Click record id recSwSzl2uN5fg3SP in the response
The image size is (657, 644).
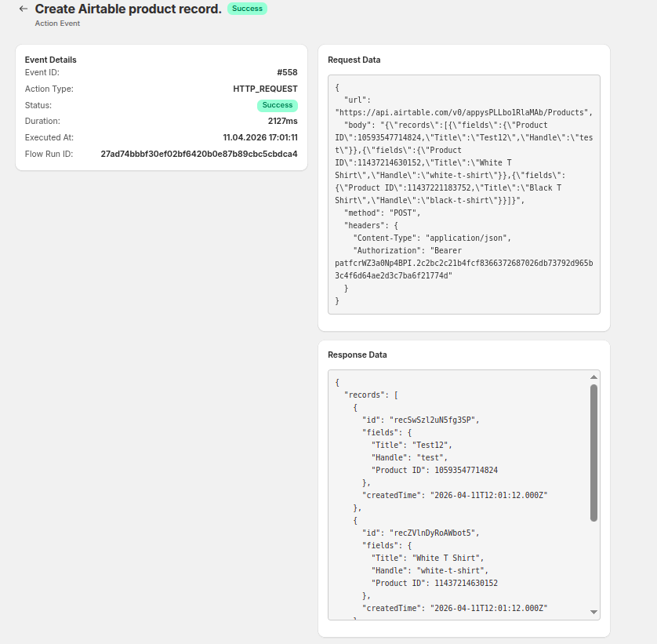pyautogui.click(x=434, y=420)
